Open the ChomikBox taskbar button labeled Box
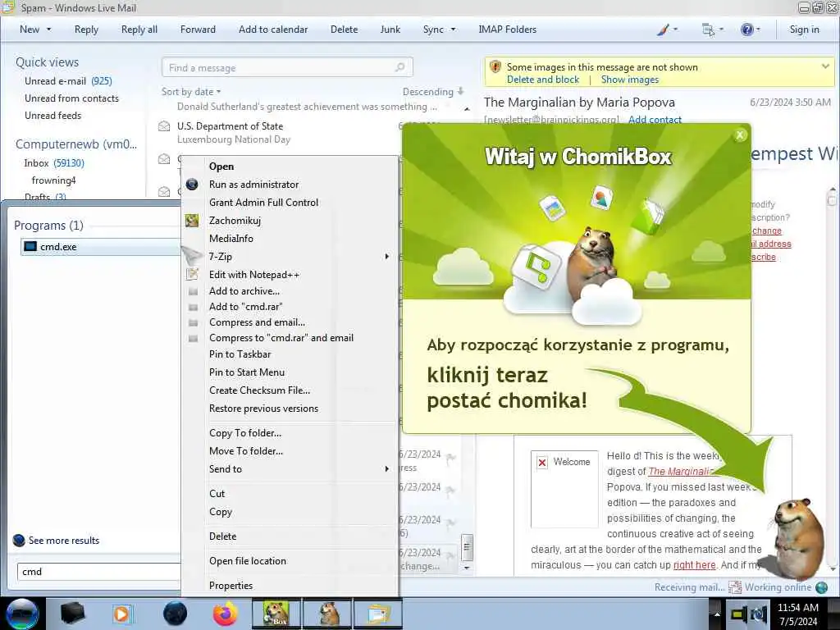Image resolution: width=840 pixels, height=630 pixels. [276, 614]
